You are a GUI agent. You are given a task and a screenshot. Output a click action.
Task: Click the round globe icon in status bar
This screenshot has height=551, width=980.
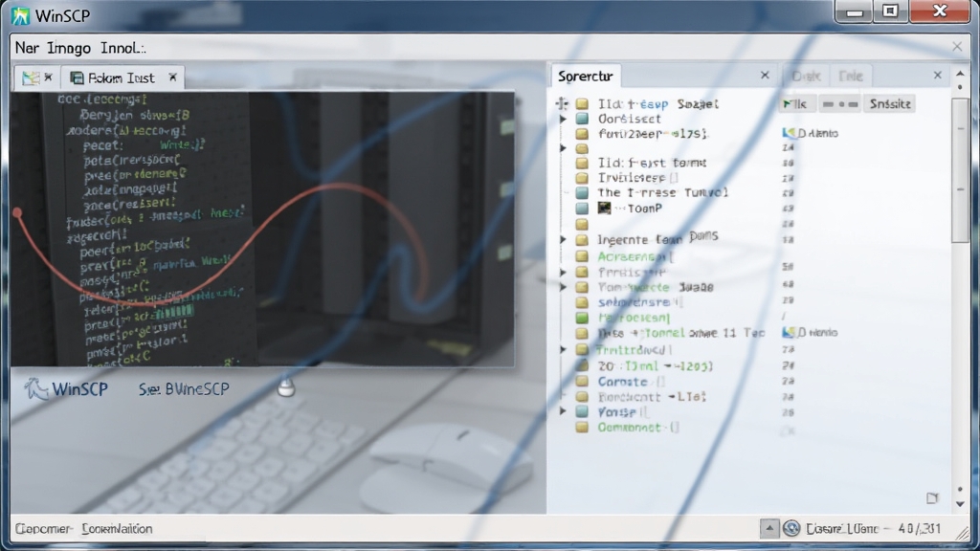pos(791,528)
